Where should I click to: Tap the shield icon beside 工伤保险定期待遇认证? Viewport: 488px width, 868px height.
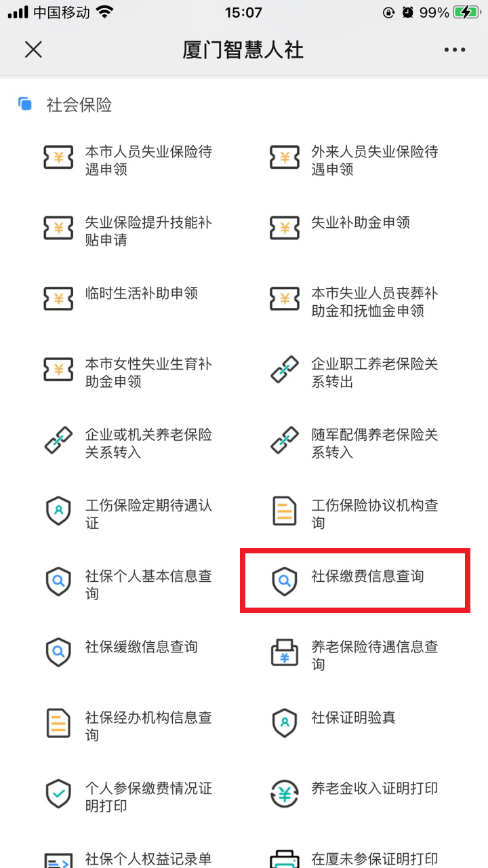(x=58, y=511)
